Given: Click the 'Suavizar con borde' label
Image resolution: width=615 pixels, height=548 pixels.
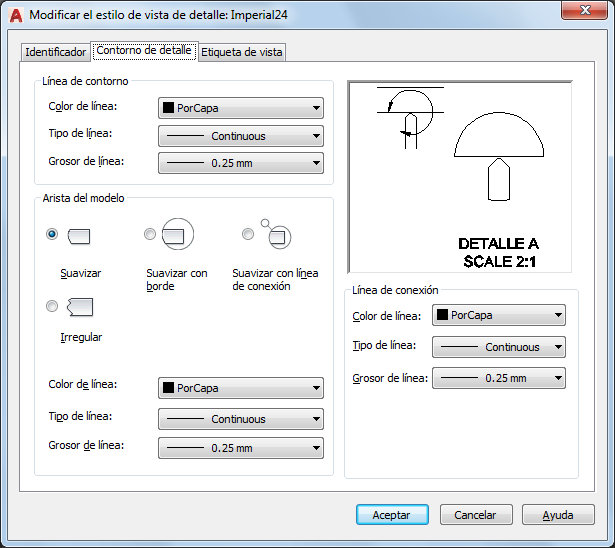Looking at the screenshot, I should [176, 280].
